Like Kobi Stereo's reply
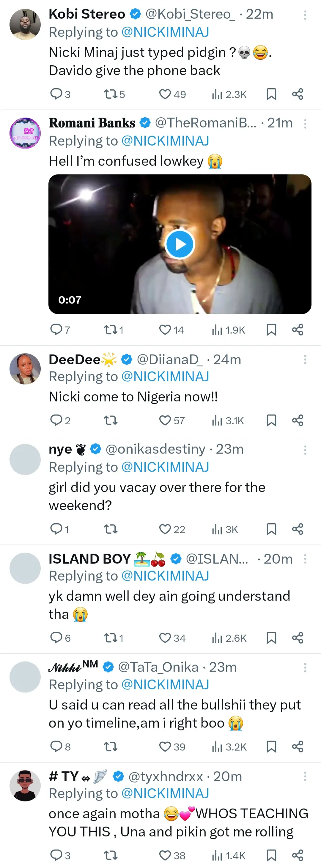The image size is (321, 868). coord(165,94)
